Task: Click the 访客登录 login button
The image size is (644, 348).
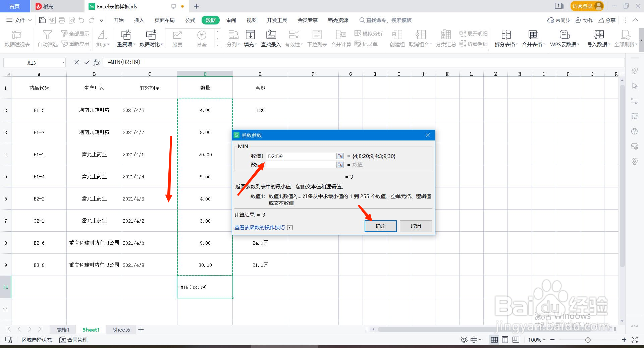Action: coord(587,6)
